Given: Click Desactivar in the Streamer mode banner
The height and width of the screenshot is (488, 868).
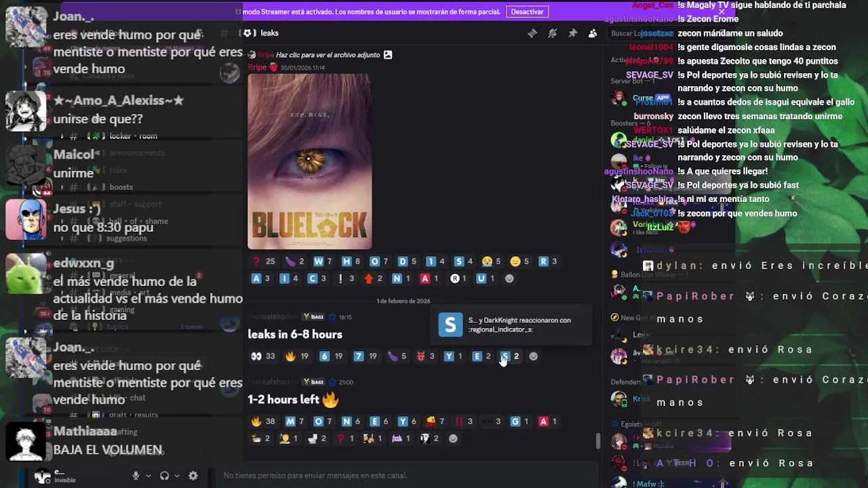Looking at the screenshot, I should (x=527, y=12).
